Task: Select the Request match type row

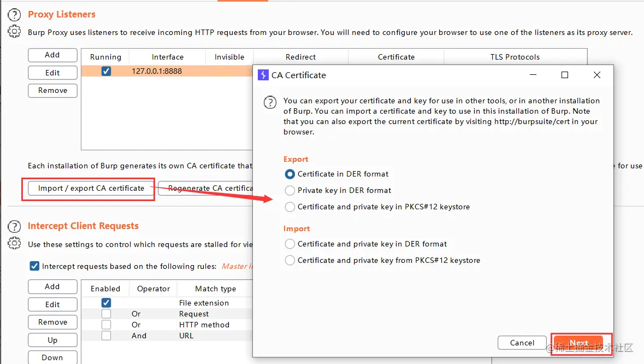Action: [167, 314]
